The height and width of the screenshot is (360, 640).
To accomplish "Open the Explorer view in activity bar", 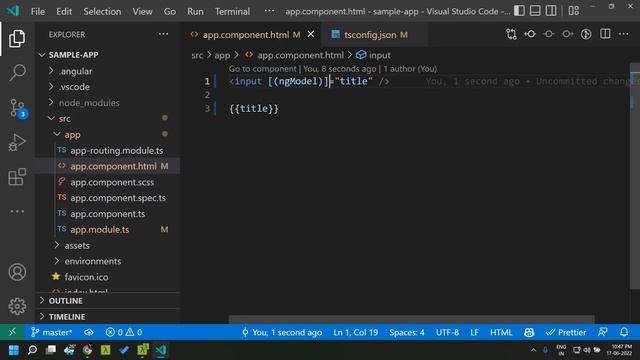I will pos(17,38).
